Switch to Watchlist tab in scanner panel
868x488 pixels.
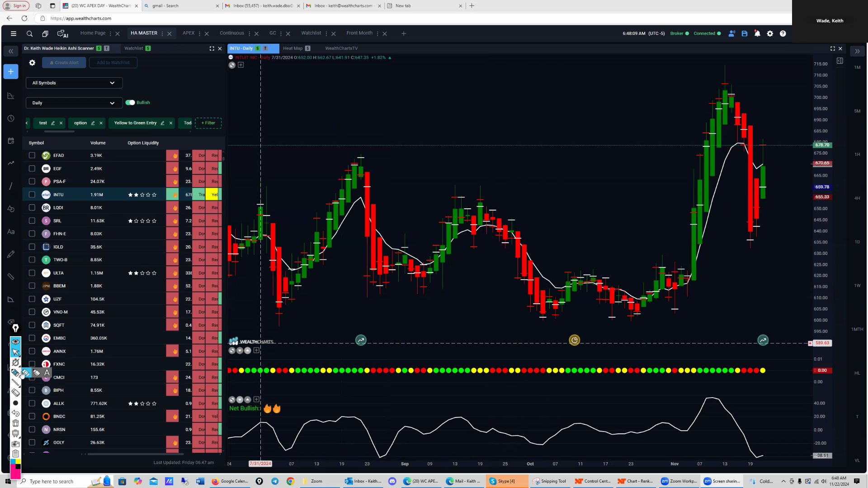pyautogui.click(x=133, y=48)
